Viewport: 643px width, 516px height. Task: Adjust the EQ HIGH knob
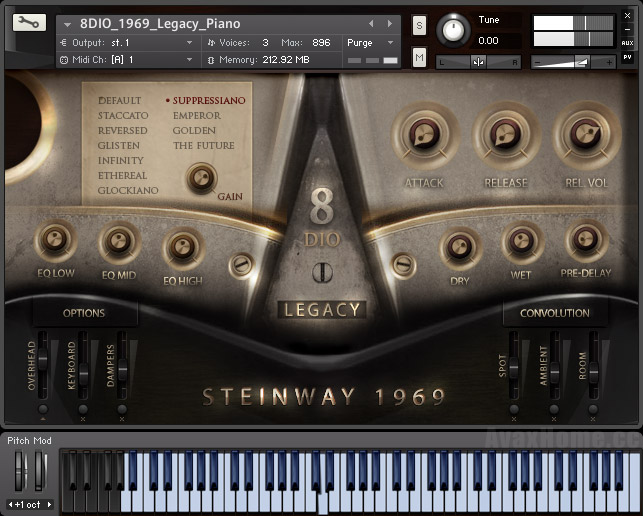(x=183, y=248)
